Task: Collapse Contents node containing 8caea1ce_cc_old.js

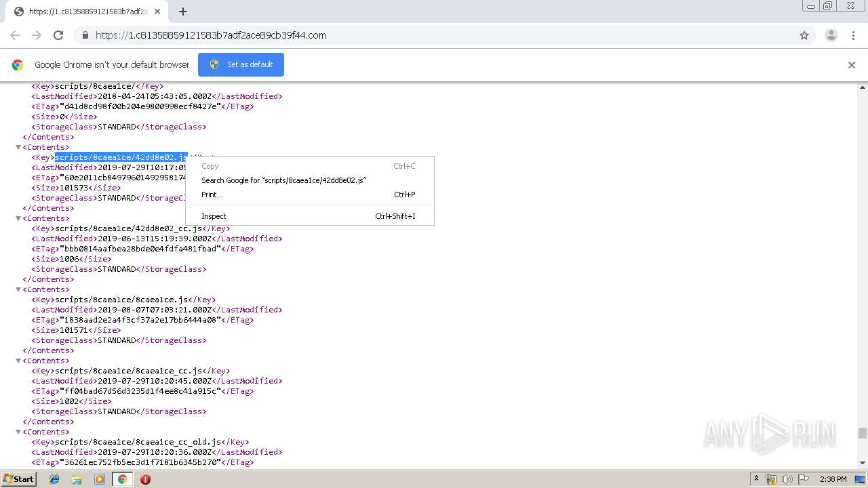Action: click(x=18, y=432)
